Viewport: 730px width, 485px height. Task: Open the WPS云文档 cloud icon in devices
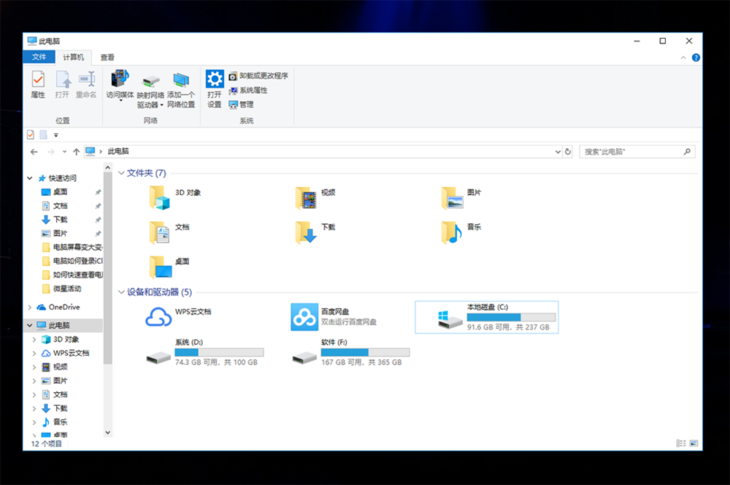pyautogui.click(x=159, y=317)
